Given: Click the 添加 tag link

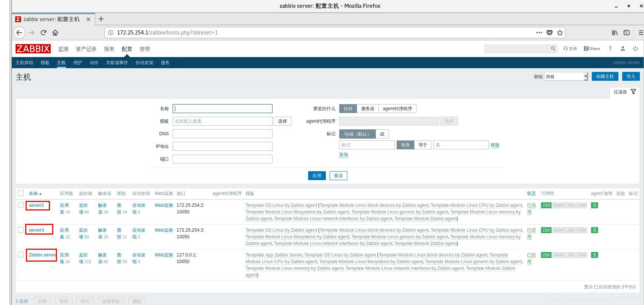Looking at the screenshot, I should tap(344, 155).
